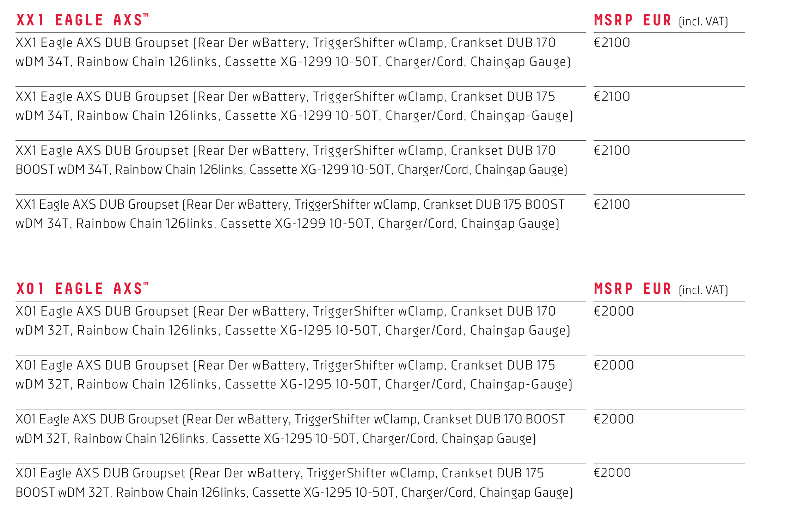Click the XX1 EAGLE AXS section heading
The image size is (798, 532).
click(82, 20)
